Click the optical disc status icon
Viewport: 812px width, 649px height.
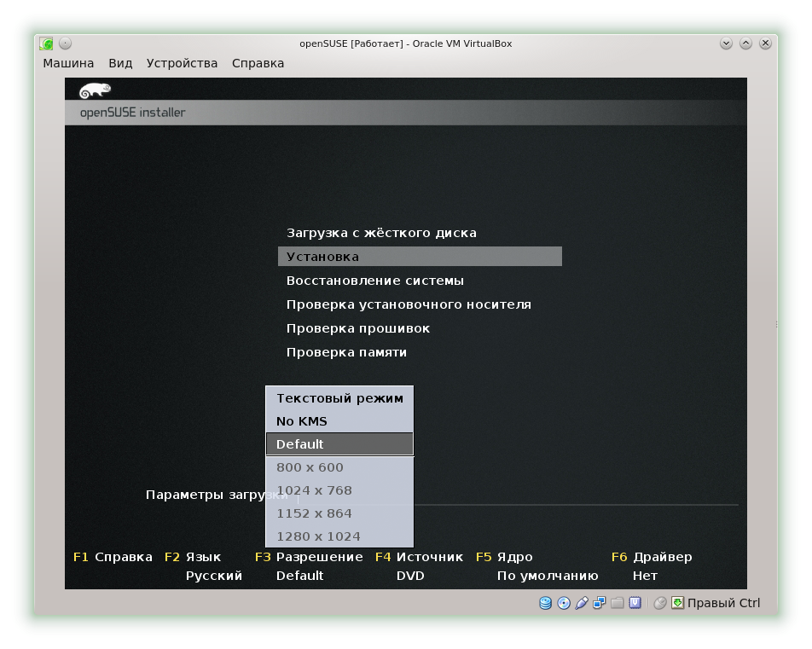(564, 603)
